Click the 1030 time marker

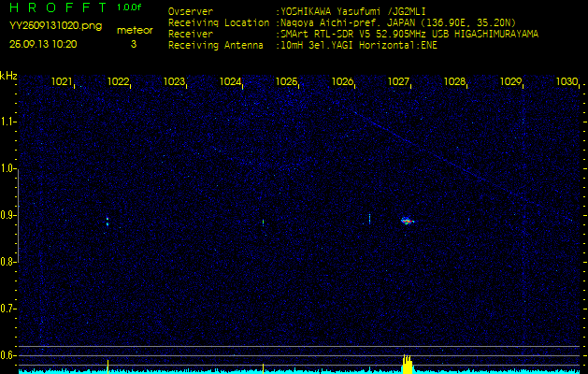point(566,82)
